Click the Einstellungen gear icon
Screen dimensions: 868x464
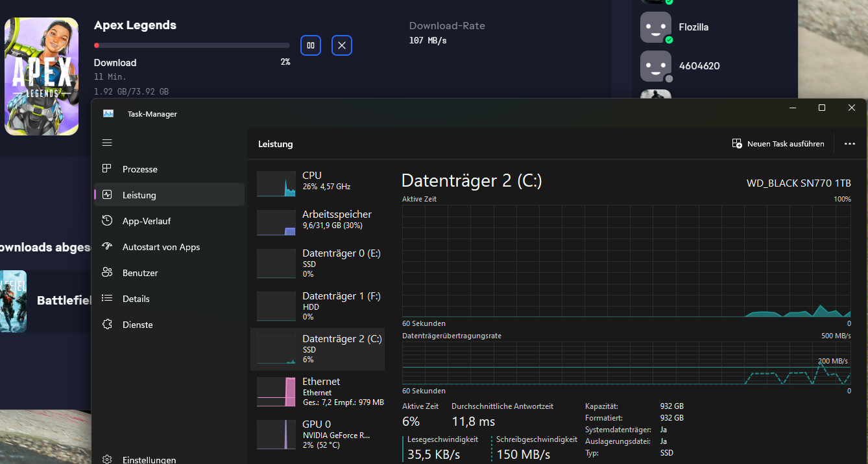[x=107, y=459]
